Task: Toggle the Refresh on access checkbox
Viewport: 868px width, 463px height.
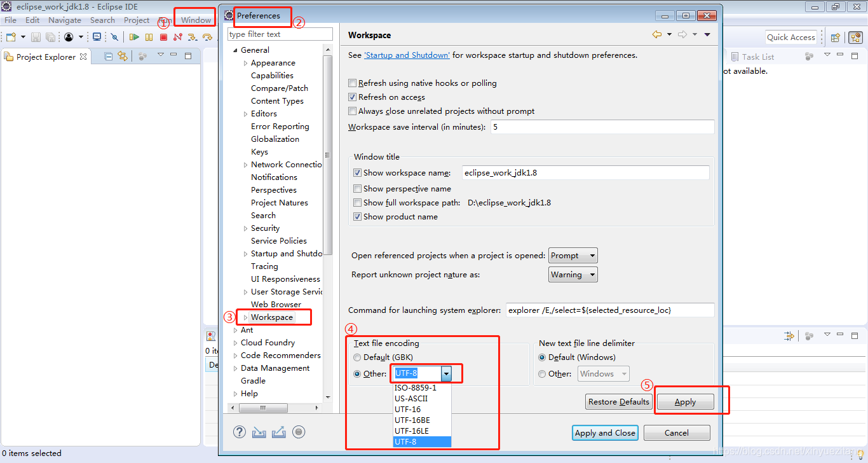Action: tap(353, 97)
